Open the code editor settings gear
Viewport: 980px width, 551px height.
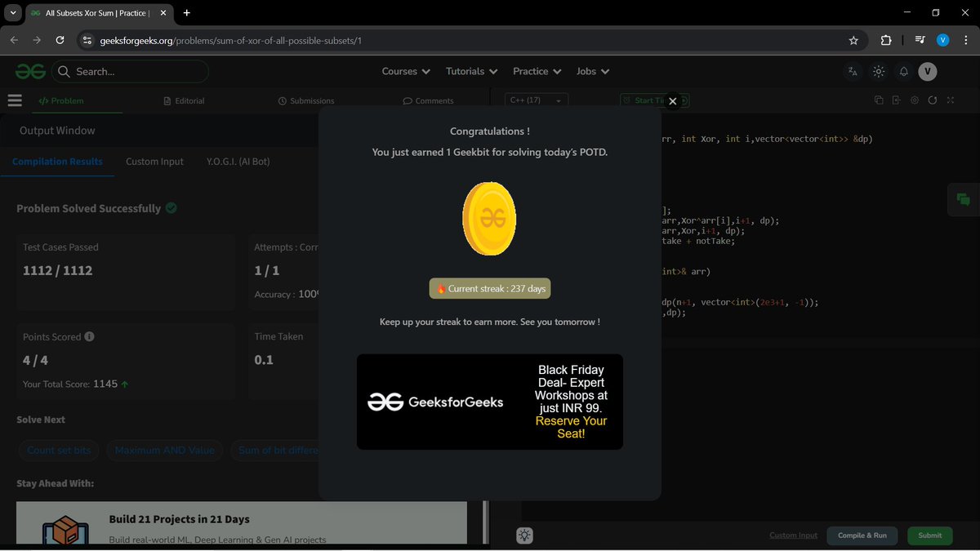tap(915, 100)
